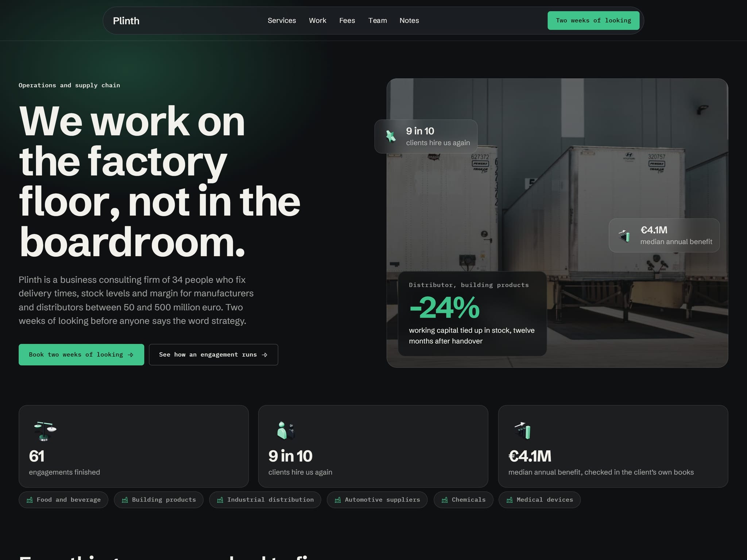This screenshot has height=560, width=747.
Task: Click the bar chart icon above €4.1M card
Action: [x=523, y=431]
